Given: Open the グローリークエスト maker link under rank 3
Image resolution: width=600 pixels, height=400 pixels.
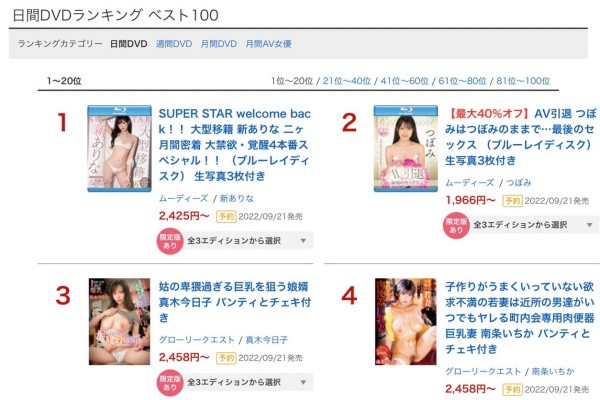Looking at the screenshot, I should tap(197, 340).
